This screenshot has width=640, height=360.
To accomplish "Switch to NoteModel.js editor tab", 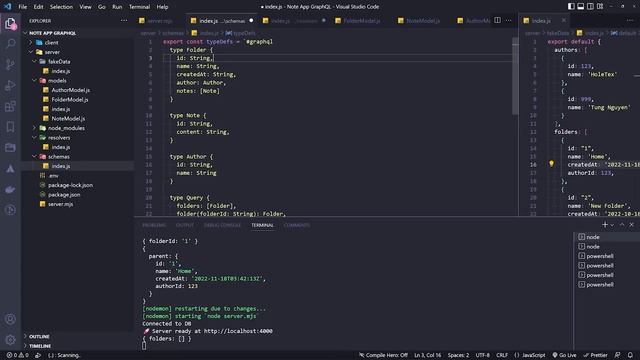I will click(x=423, y=20).
